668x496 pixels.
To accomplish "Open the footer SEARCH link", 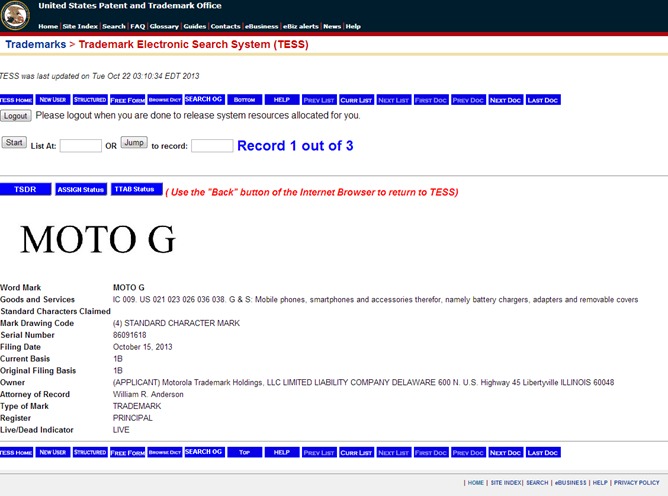I will click(537, 483).
